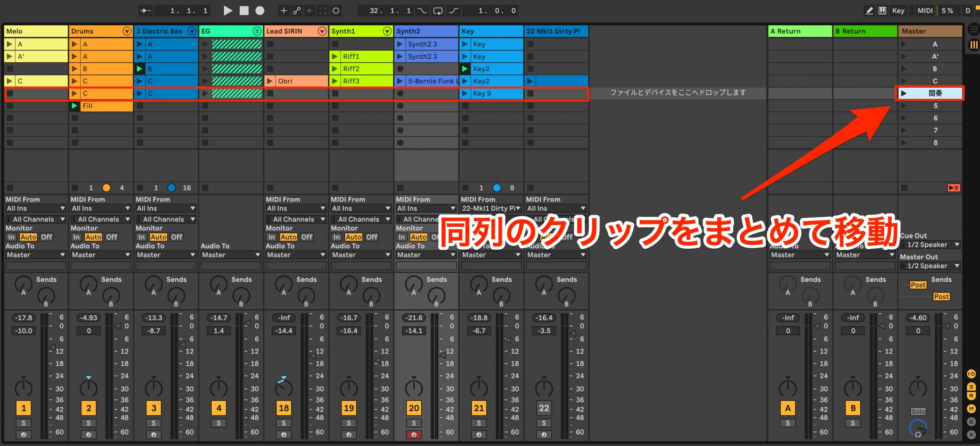Arm track 3 Electric Bass for recording
This screenshot has height=446, width=980.
pyautogui.click(x=154, y=435)
